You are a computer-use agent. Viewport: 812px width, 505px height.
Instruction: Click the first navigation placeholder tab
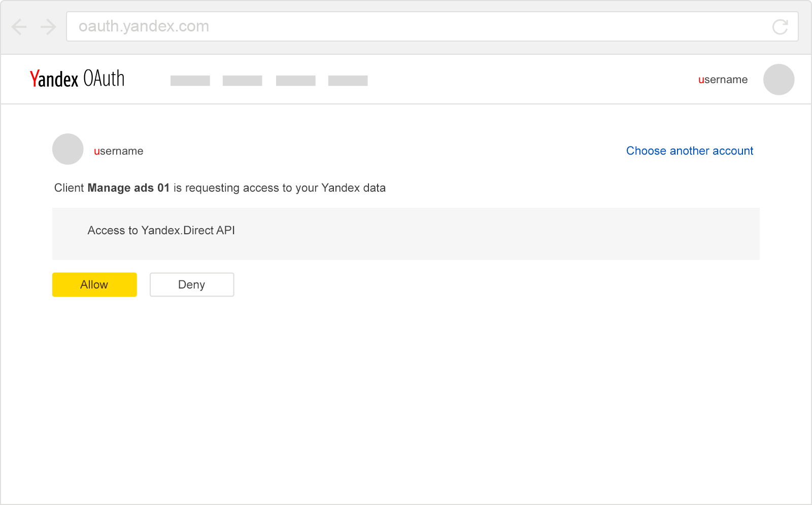190,80
